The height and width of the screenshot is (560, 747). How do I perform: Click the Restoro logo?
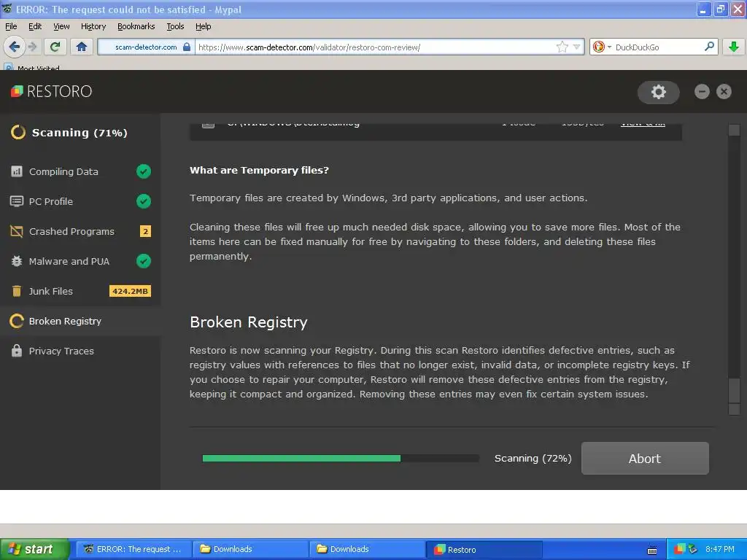(52, 91)
